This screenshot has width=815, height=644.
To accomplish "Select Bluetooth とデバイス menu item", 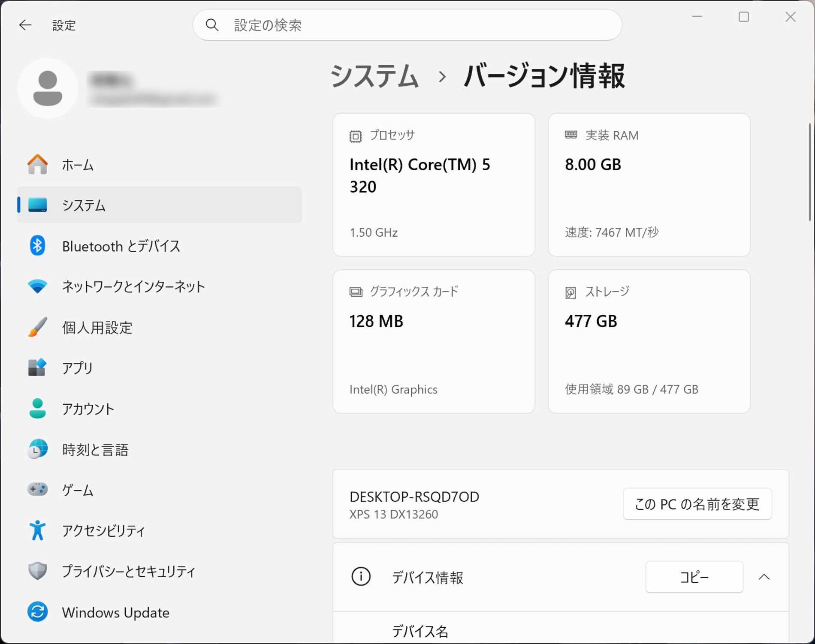I will click(x=159, y=246).
